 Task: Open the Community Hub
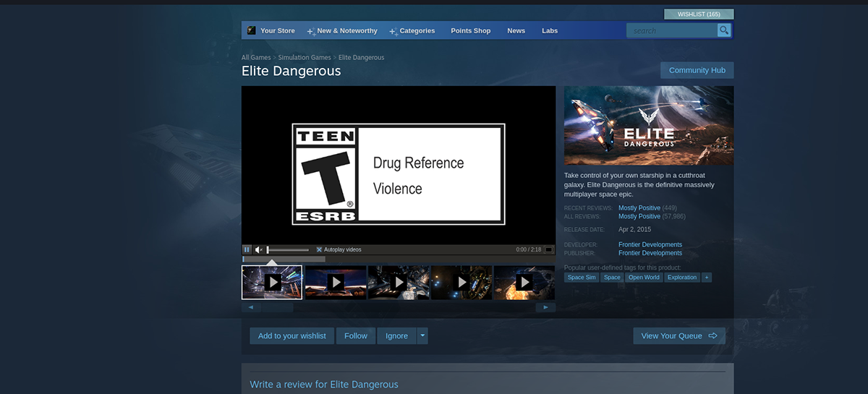(697, 70)
